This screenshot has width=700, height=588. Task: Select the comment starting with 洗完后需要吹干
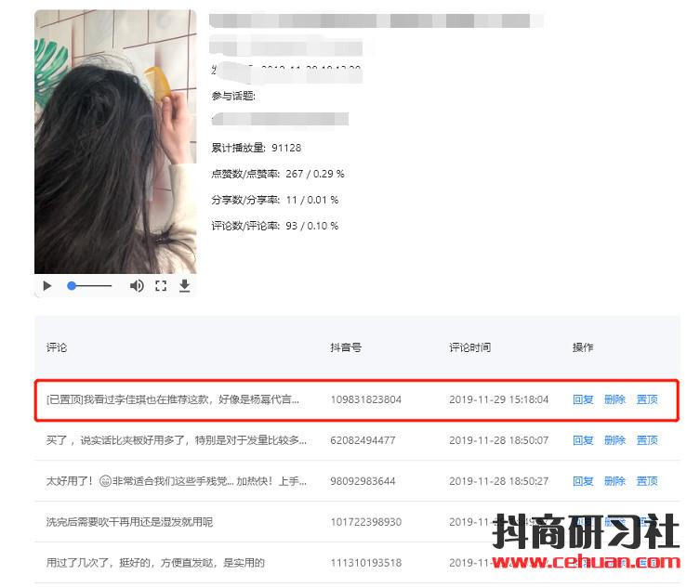[129, 522]
